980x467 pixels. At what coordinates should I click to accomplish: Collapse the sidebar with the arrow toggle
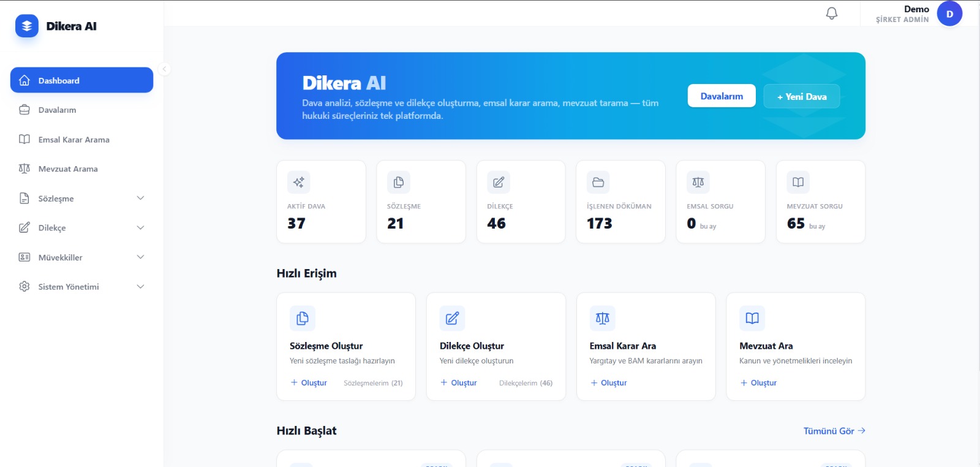click(x=164, y=69)
